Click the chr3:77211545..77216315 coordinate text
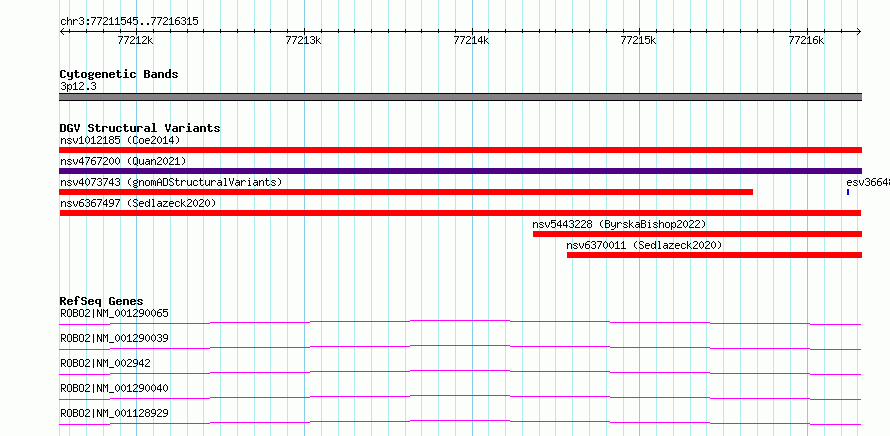The height and width of the screenshot is (436, 890). click(129, 22)
